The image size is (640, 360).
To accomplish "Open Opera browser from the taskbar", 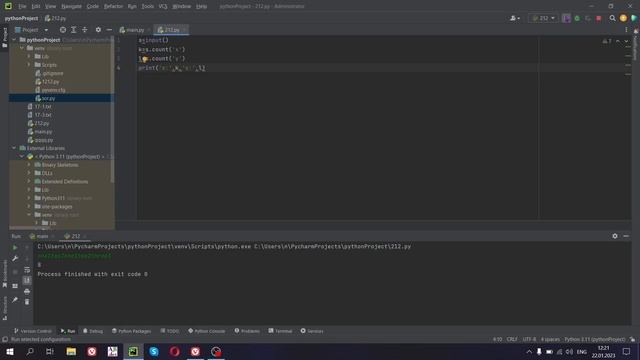I will click(175, 351).
